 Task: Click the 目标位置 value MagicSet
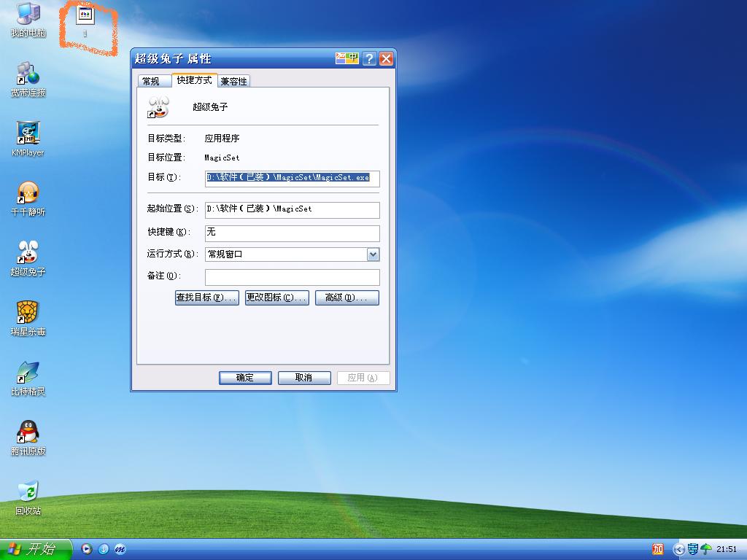pyautogui.click(x=222, y=157)
